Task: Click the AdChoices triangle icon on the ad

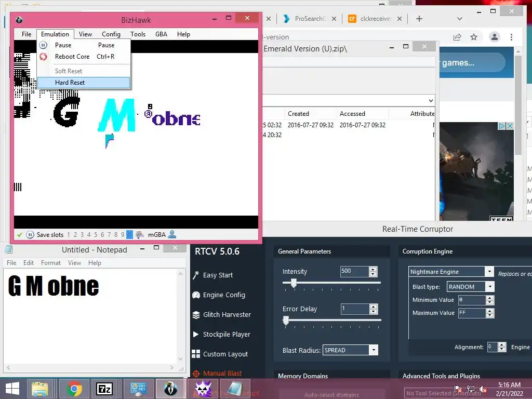Action: coord(502,126)
